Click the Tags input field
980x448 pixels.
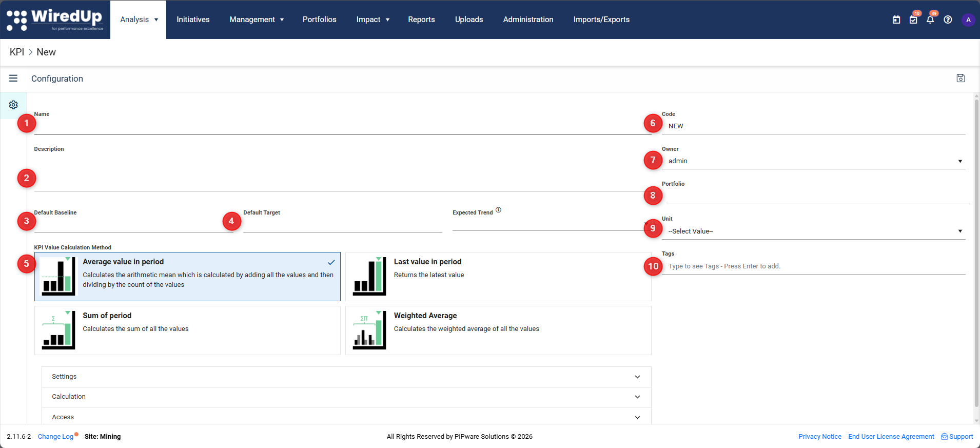pyautogui.click(x=814, y=266)
